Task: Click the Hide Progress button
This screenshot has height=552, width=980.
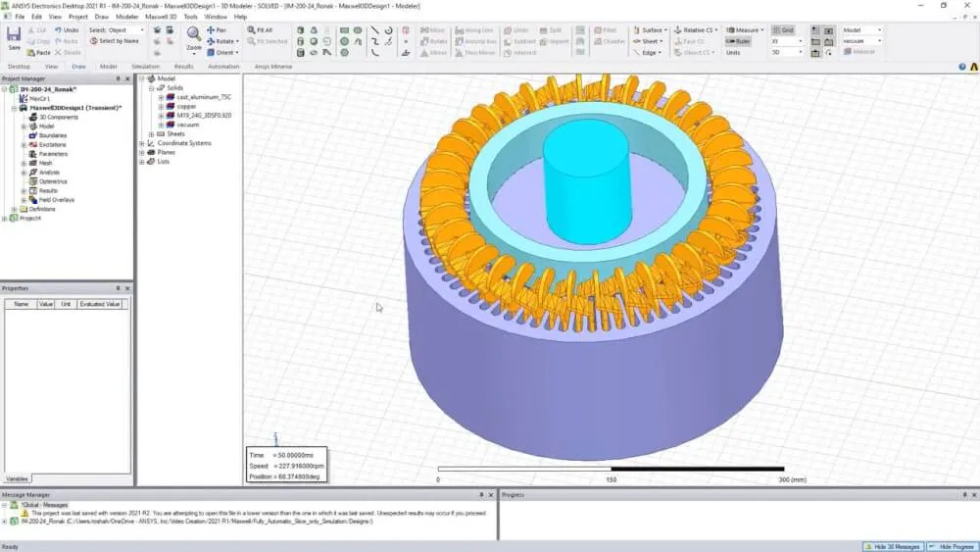Action: click(x=953, y=546)
